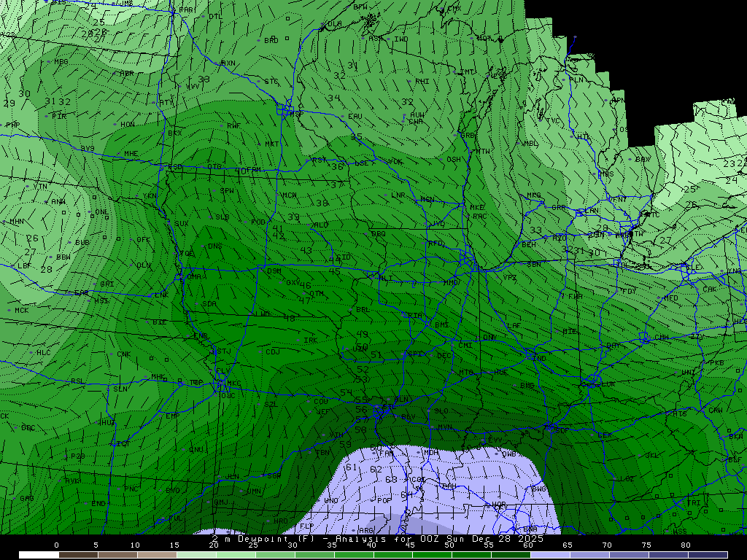Click the IRK station label
747x560 pixels.
(x=311, y=341)
